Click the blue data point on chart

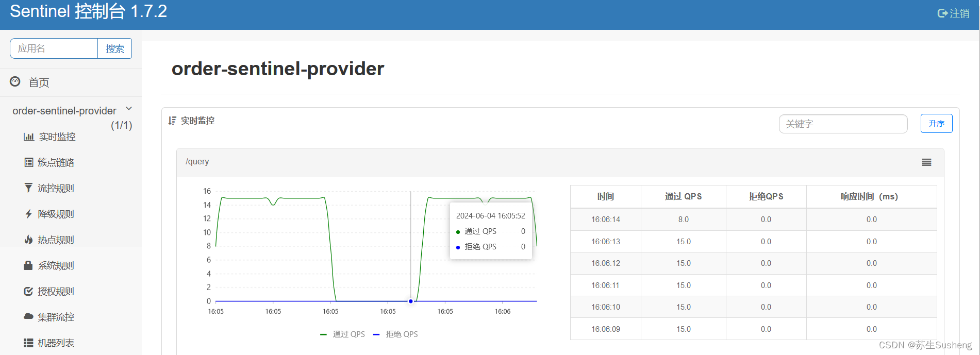[x=411, y=301]
